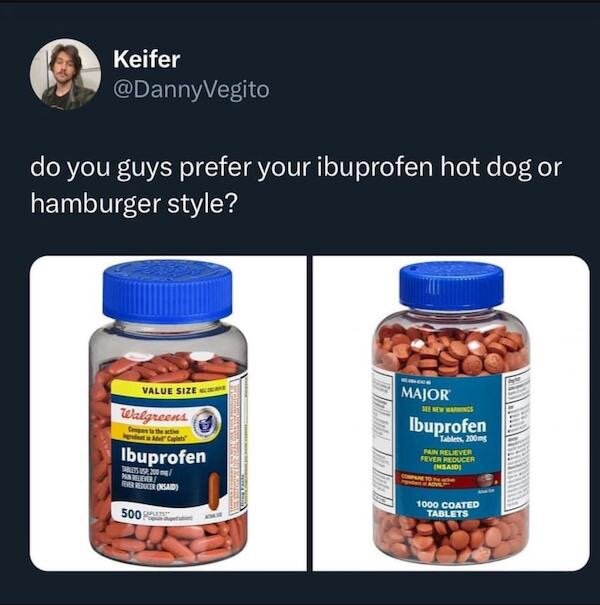Click the small pill image on red band
This screenshot has width=600, height=605.
(486, 480)
